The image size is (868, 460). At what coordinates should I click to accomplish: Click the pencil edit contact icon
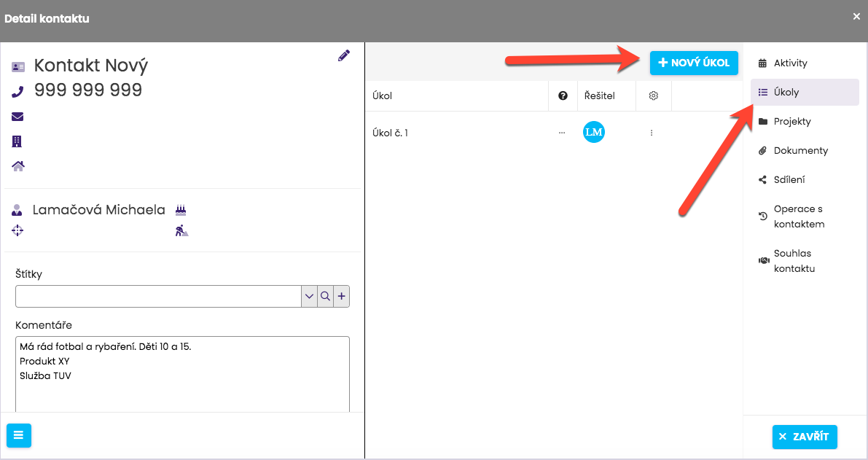344,55
